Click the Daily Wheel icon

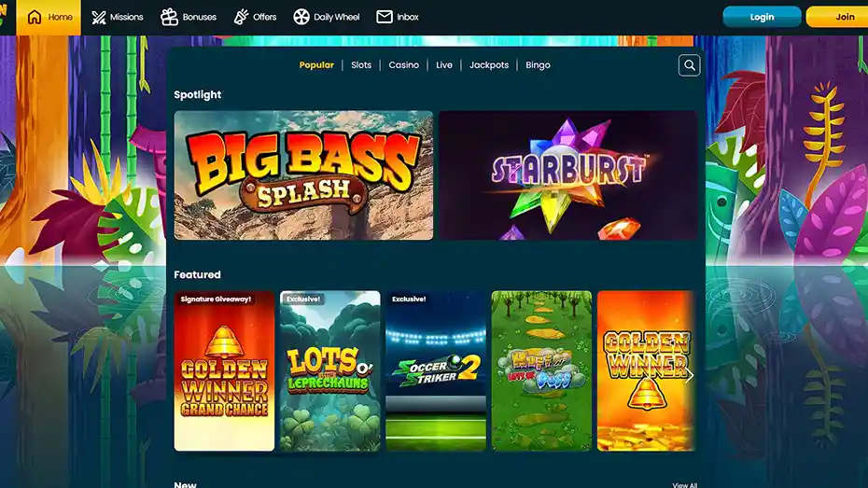pos(301,17)
